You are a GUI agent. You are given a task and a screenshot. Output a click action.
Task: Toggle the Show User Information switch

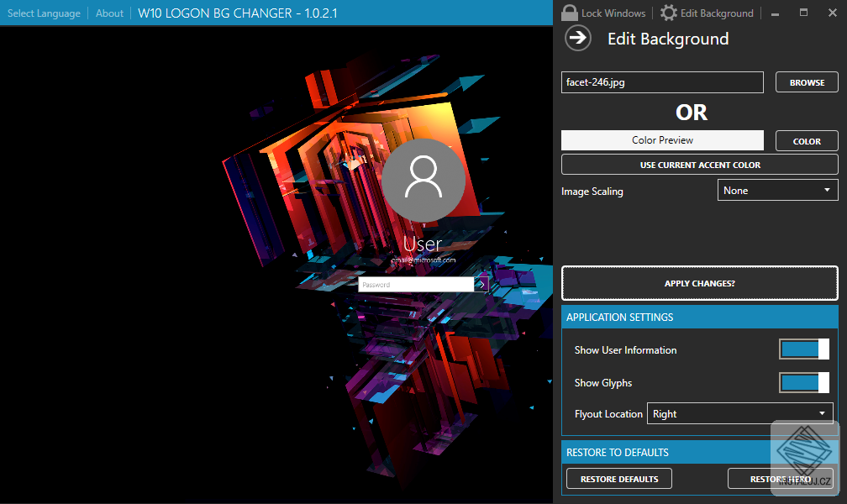click(x=804, y=349)
